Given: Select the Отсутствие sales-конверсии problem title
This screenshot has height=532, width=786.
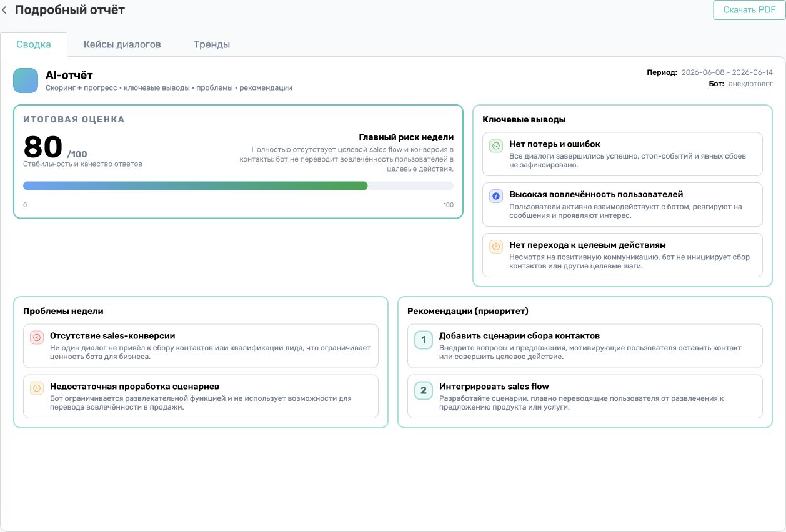Looking at the screenshot, I should point(112,336).
